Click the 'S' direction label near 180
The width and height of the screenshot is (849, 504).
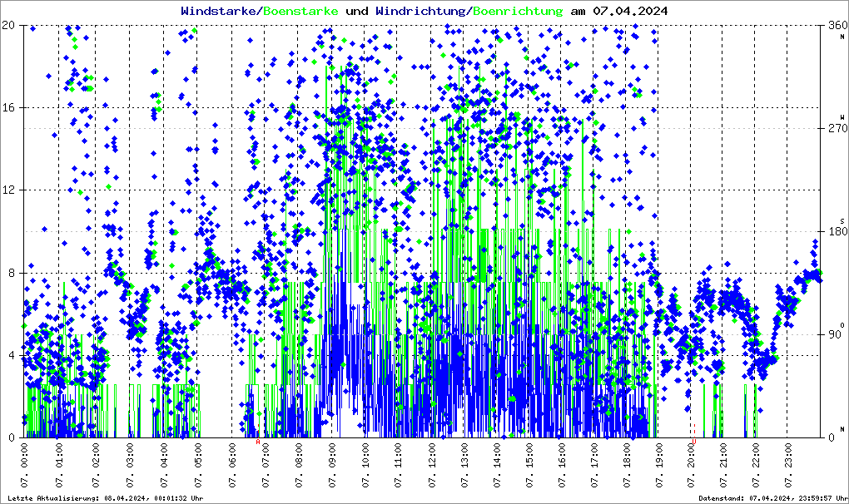(842, 220)
